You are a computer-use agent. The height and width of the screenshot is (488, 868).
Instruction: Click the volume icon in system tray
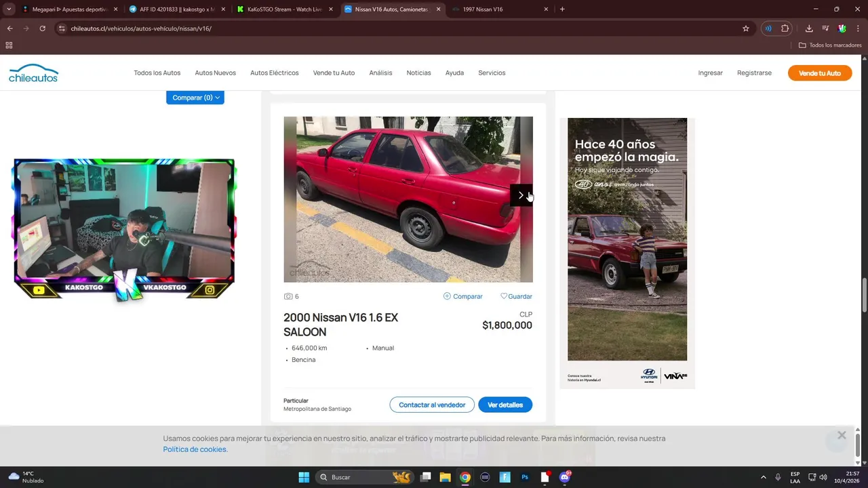click(823, 477)
